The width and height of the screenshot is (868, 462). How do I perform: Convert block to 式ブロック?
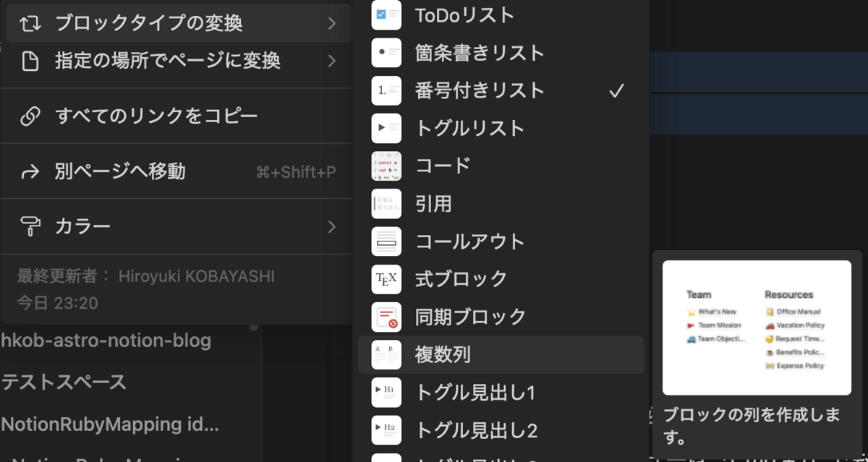pyautogui.click(x=501, y=279)
